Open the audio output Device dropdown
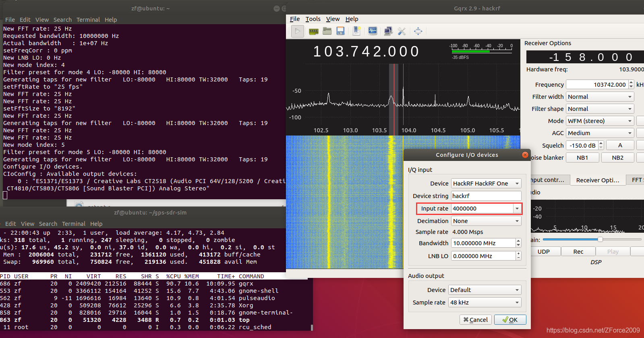 [x=485, y=290]
